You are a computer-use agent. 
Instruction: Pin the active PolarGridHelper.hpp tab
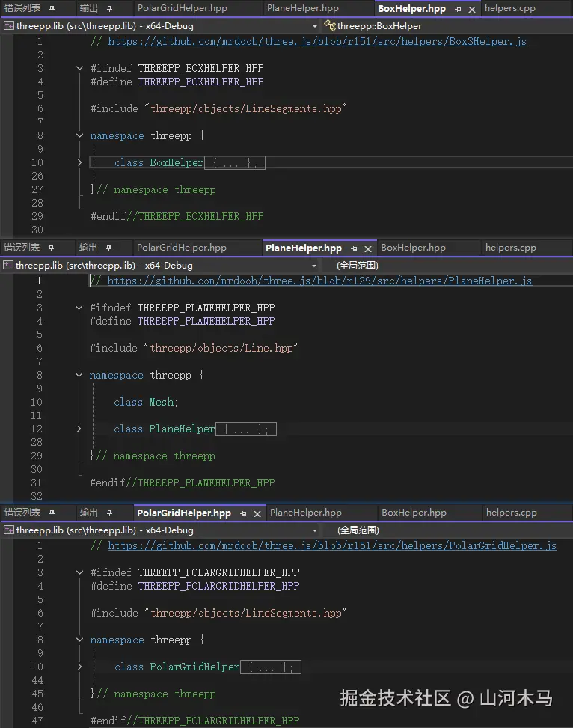pos(243,513)
